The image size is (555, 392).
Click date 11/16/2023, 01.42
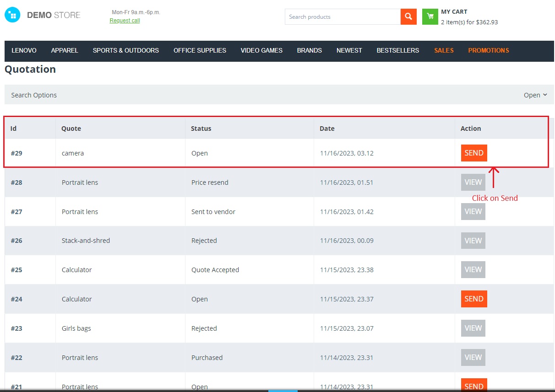point(347,212)
